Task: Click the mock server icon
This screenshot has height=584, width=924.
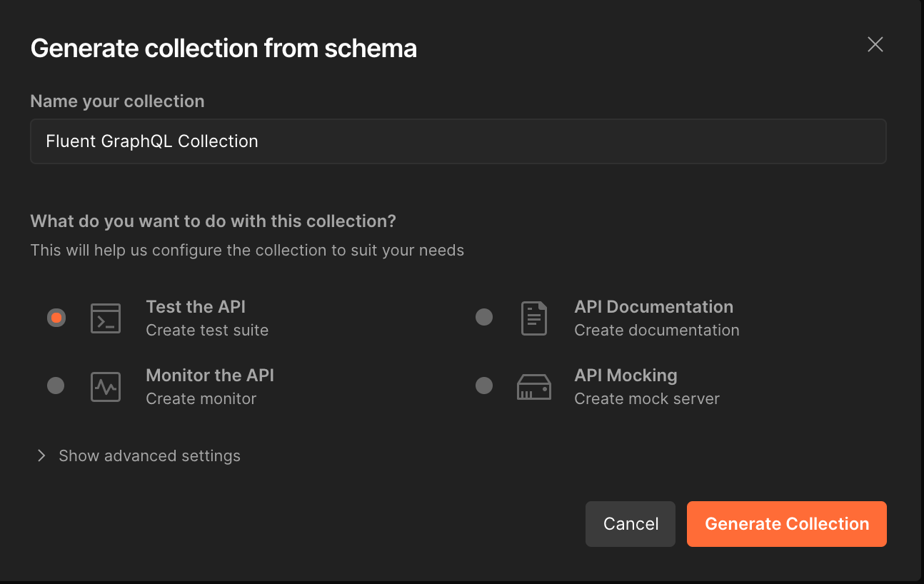Action: (x=534, y=387)
